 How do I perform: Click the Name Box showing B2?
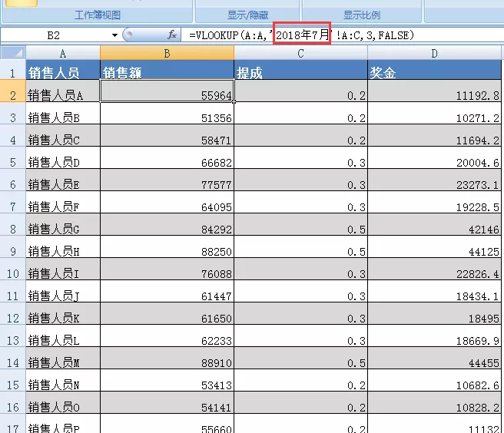pyautogui.click(x=54, y=35)
